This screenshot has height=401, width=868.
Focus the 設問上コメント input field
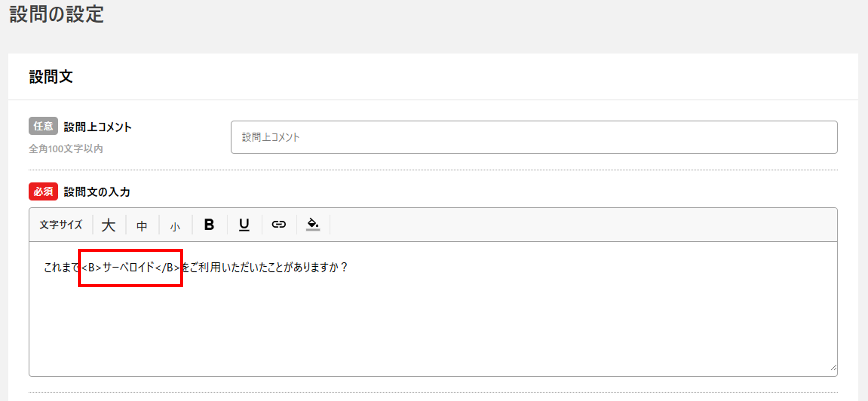pyautogui.click(x=534, y=137)
